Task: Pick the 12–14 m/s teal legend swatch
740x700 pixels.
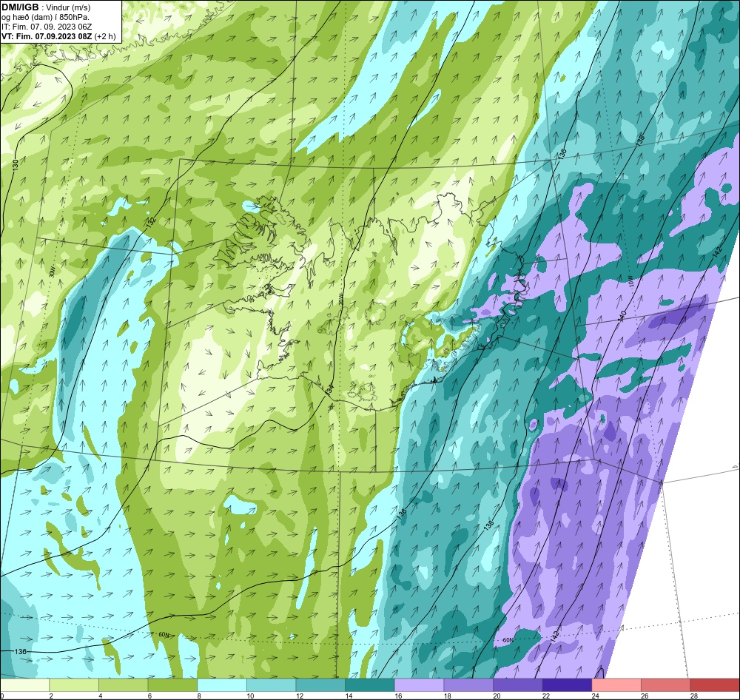Action: tap(320, 685)
